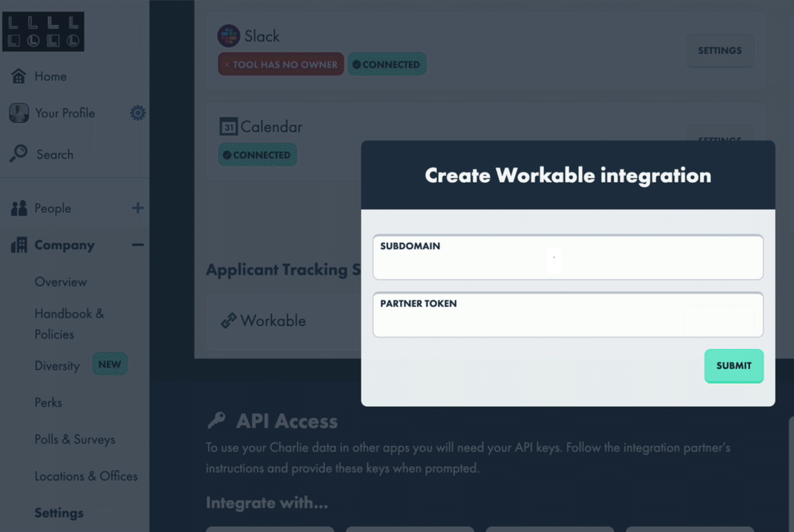This screenshot has width=794, height=532.
Task: Click the Calendar 31 icon
Action: [x=229, y=127]
